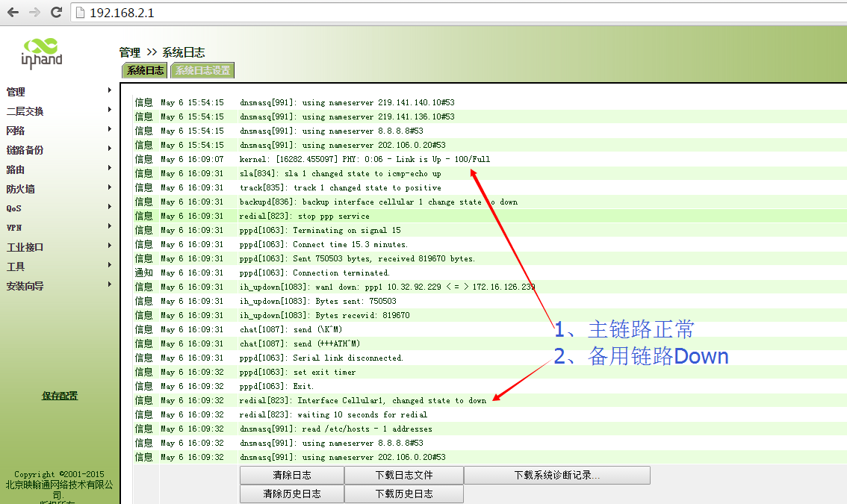Open the VPN sidebar menu

[14, 228]
